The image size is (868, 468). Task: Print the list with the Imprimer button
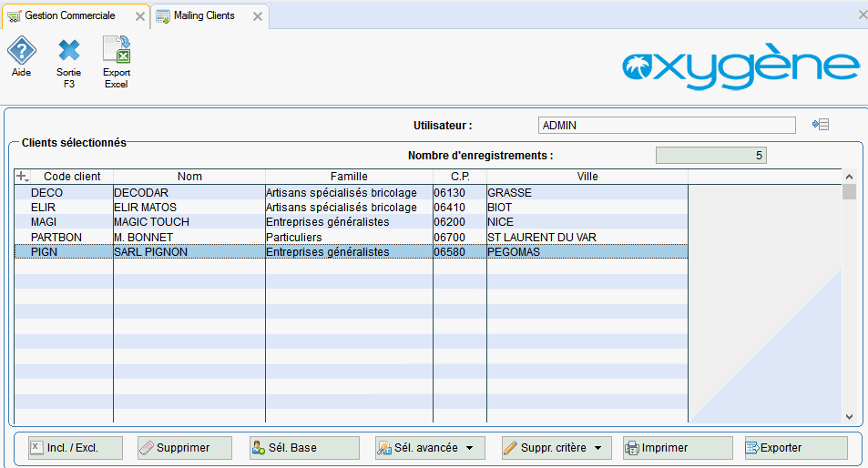click(x=678, y=448)
